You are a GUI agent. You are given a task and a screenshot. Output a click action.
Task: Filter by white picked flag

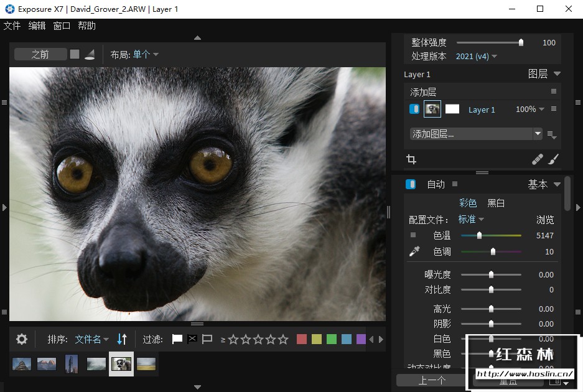tap(177, 339)
